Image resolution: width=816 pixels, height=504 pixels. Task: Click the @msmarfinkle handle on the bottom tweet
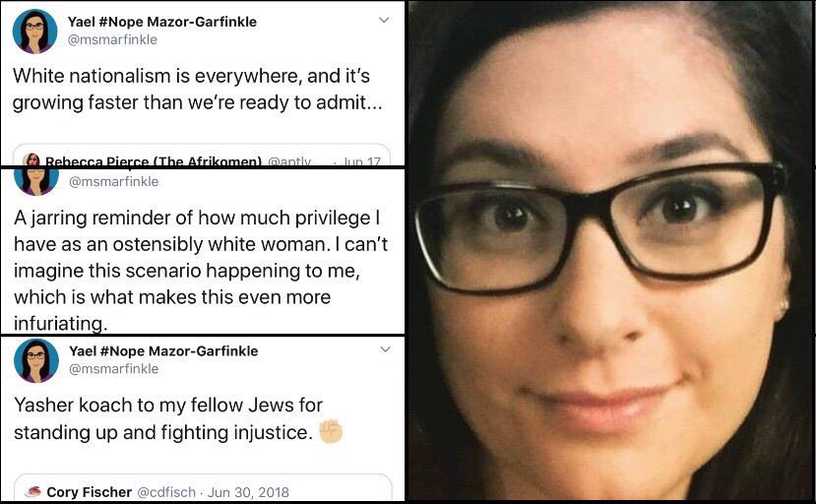coord(113,368)
